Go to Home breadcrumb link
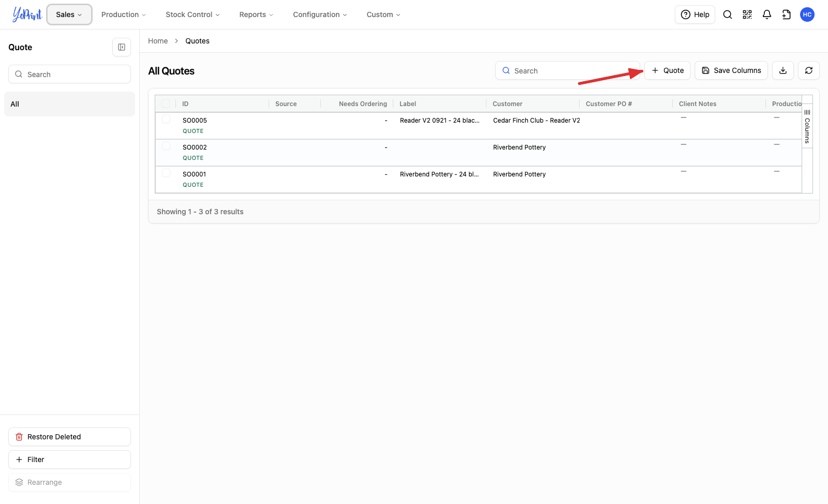Screen dimensions: 828x504 point(158,41)
